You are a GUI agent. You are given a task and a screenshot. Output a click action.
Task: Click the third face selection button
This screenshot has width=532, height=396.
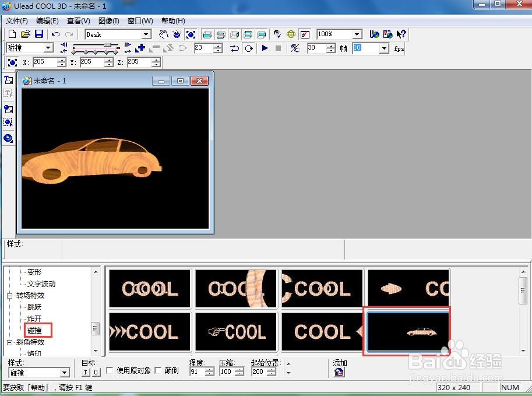pos(234,34)
